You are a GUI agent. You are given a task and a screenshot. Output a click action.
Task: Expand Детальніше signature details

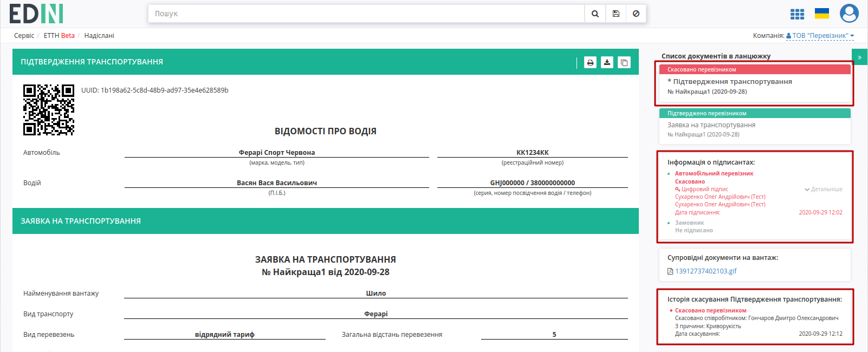click(824, 189)
